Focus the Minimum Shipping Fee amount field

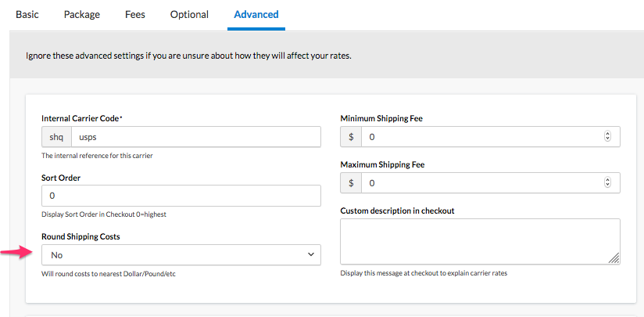click(x=481, y=137)
